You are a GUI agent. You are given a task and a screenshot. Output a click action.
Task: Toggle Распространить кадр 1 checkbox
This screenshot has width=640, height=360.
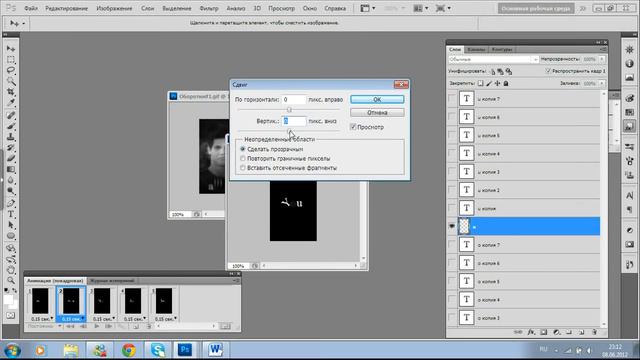pyautogui.click(x=548, y=71)
